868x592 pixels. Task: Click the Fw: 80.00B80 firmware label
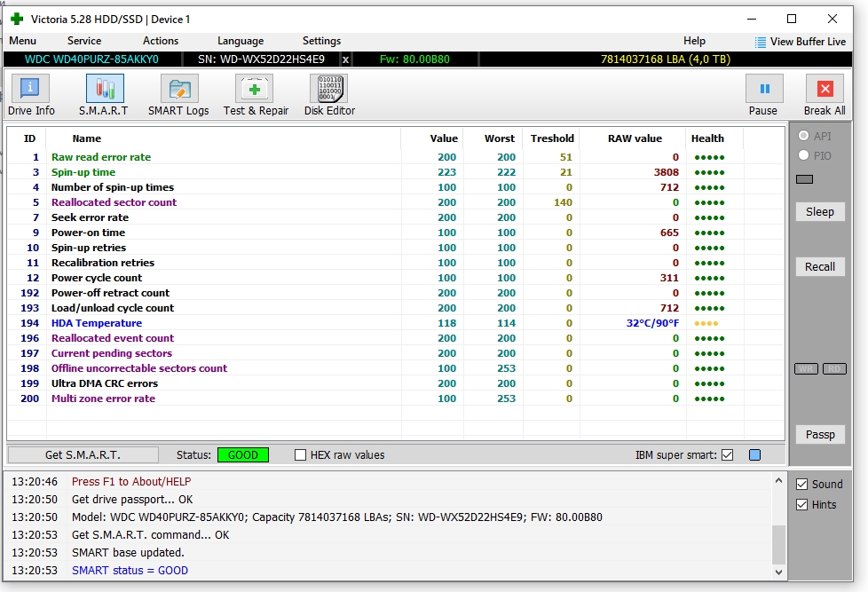[414, 59]
